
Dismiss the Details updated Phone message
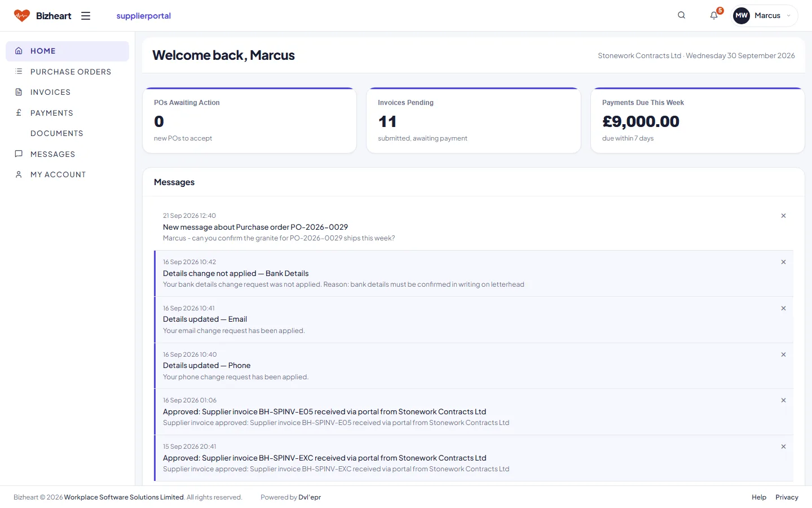click(x=783, y=354)
